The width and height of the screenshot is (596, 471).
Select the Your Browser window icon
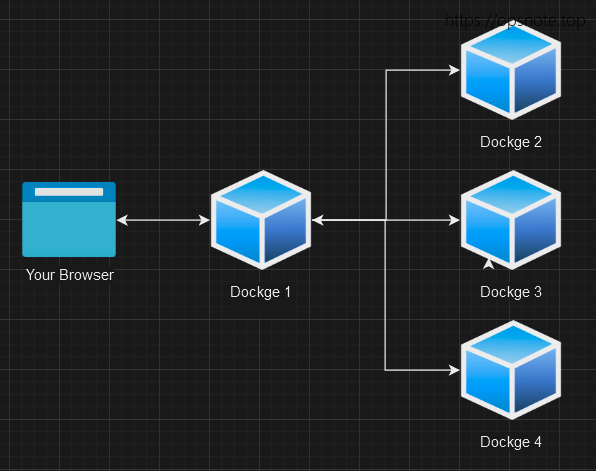point(69,219)
